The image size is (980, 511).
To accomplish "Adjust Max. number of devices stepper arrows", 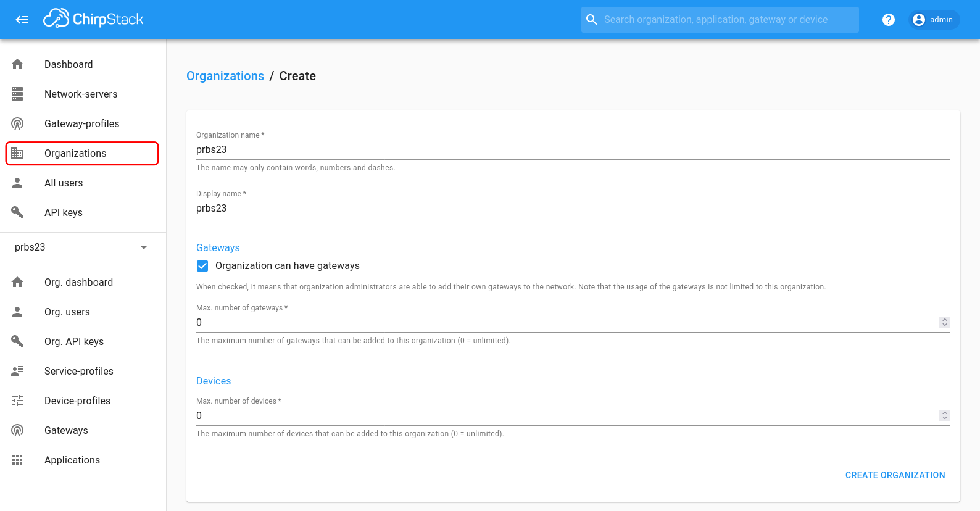I will click(944, 415).
